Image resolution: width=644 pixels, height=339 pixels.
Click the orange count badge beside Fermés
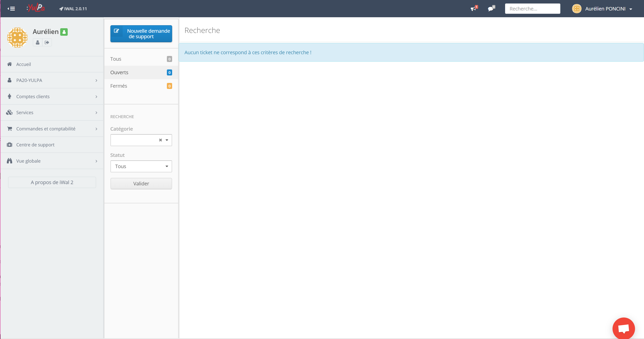tap(169, 86)
